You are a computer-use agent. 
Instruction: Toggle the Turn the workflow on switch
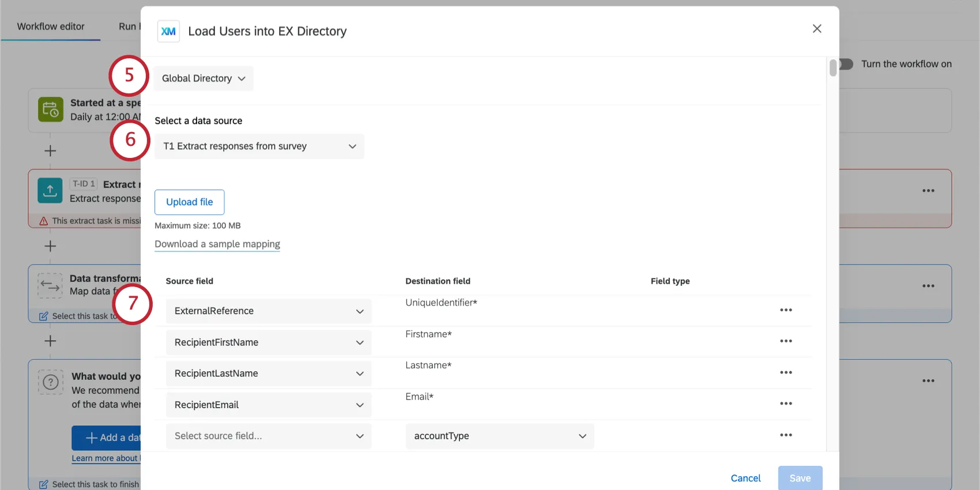[846, 64]
